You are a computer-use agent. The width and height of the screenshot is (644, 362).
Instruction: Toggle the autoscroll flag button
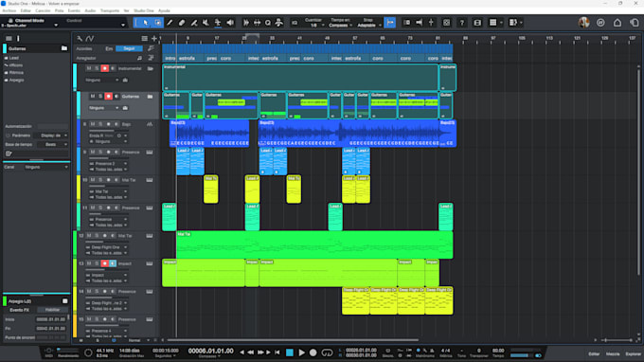point(390,23)
